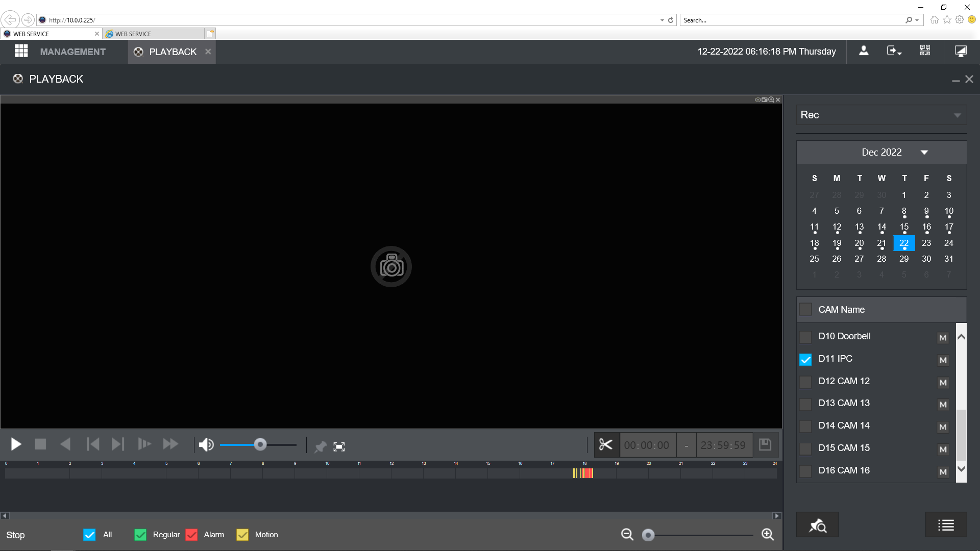Open the Dec 2022 month dropdown
The image size is (980, 551).
pyautogui.click(x=924, y=153)
